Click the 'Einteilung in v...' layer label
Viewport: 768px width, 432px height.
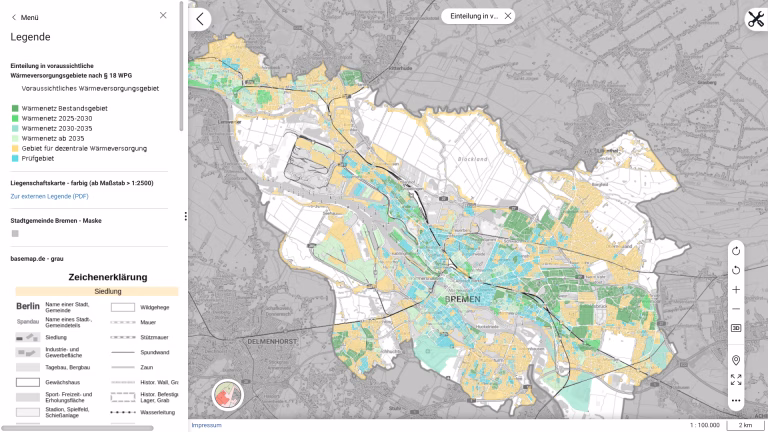click(474, 16)
